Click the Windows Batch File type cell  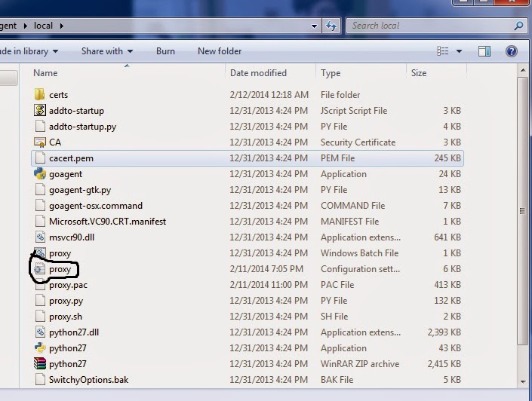point(360,253)
